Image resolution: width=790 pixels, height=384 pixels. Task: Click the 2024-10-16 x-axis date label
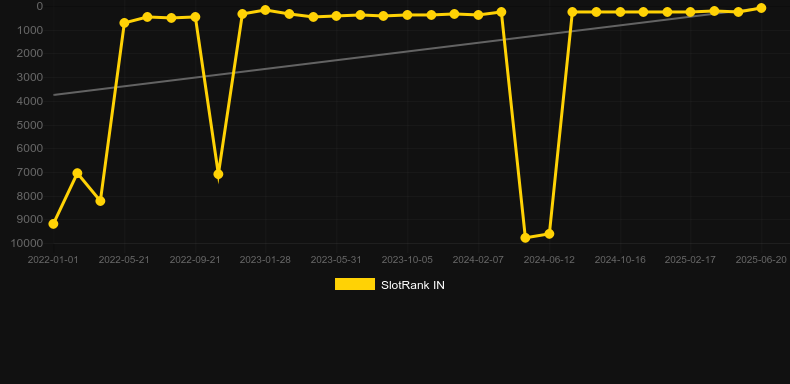click(620, 260)
